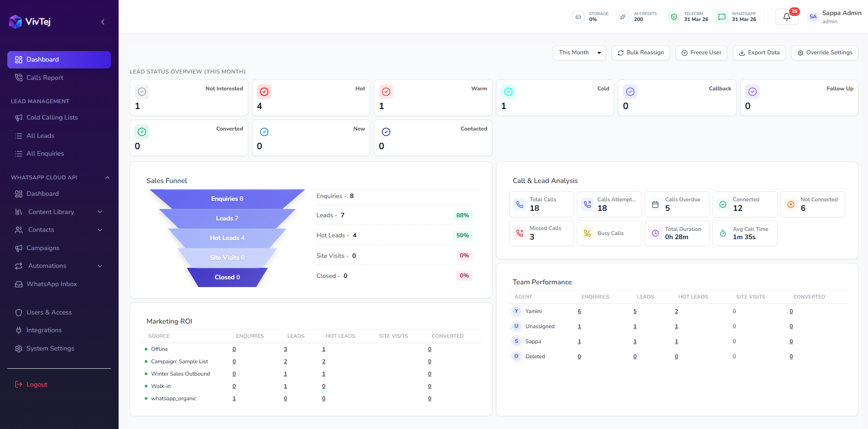Click the Bulk Reassign button
The image size is (868, 429).
pos(640,52)
